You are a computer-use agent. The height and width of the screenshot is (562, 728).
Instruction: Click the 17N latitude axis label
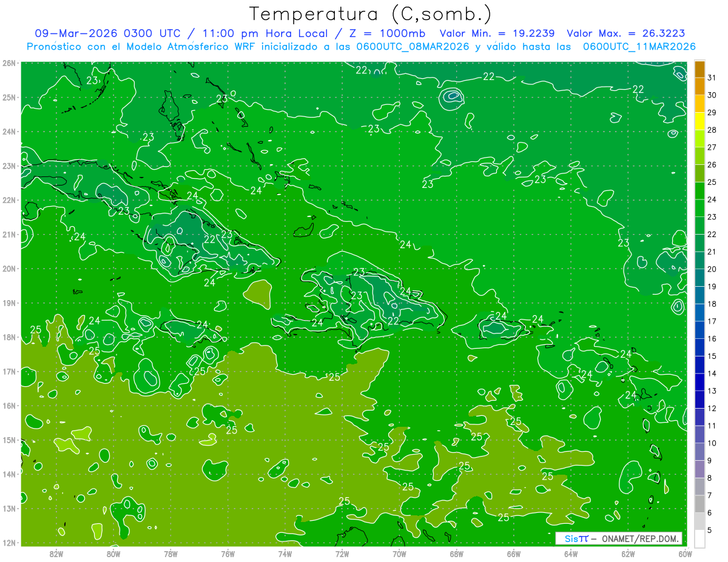tap(9, 372)
